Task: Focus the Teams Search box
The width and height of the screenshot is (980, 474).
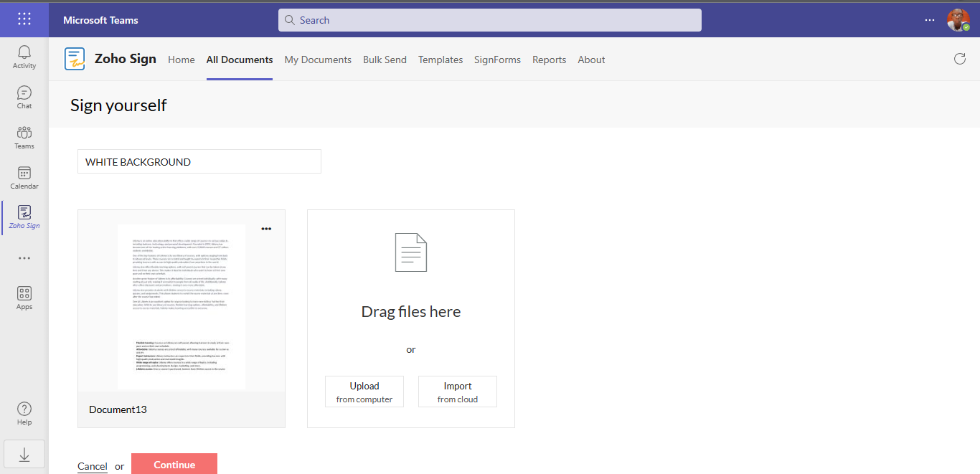Action: click(x=490, y=20)
